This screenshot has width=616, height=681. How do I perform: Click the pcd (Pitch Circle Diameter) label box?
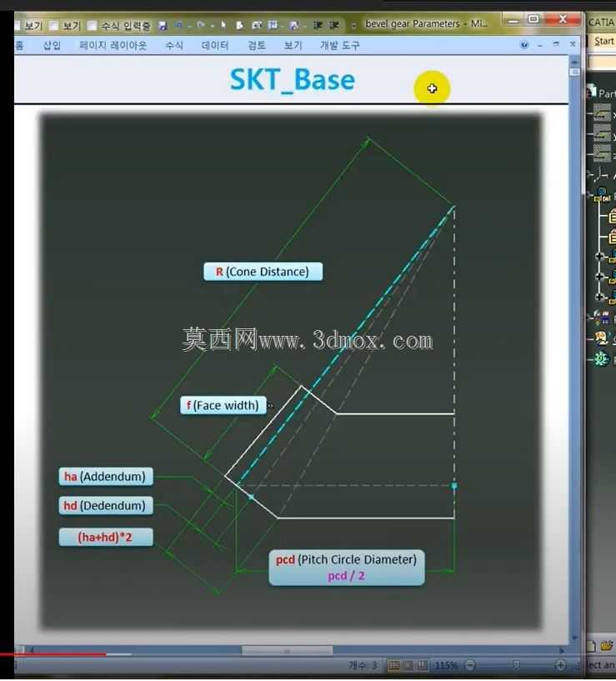(347, 568)
